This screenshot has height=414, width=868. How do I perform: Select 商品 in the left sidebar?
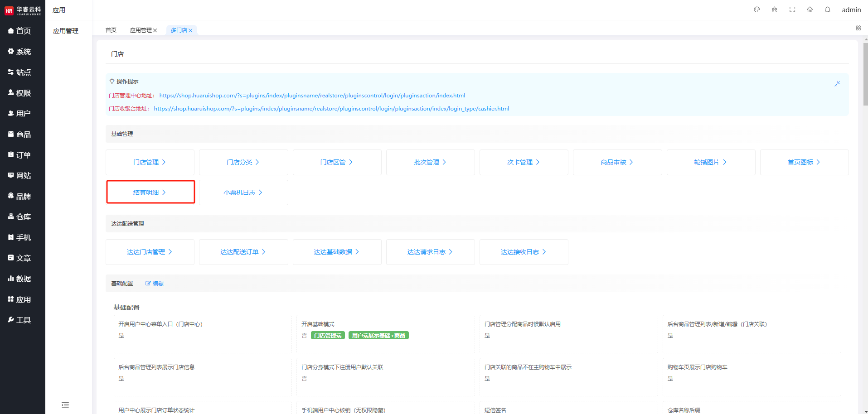[23, 134]
